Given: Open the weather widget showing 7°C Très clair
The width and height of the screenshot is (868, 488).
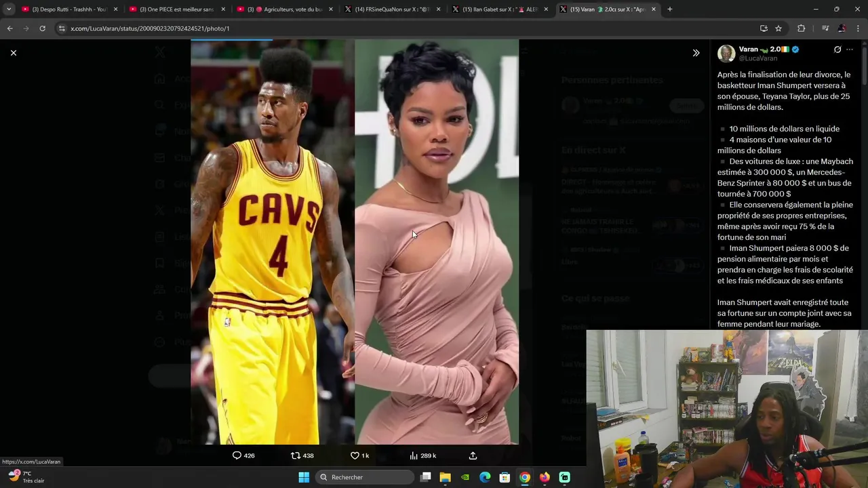Looking at the screenshot, I should click(x=26, y=476).
